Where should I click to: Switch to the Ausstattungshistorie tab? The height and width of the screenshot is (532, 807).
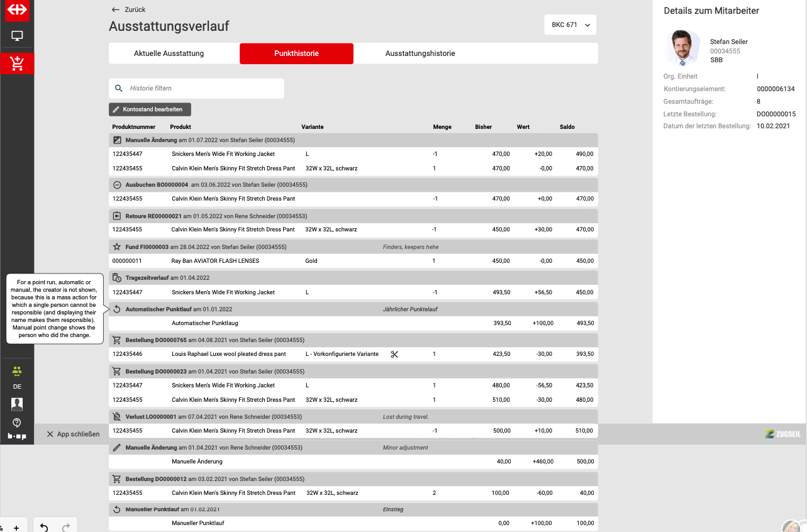(420, 53)
